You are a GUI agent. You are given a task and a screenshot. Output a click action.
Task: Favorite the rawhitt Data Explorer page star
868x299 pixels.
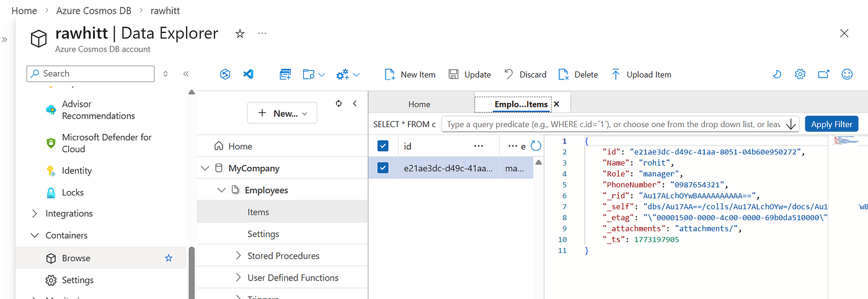click(x=240, y=33)
